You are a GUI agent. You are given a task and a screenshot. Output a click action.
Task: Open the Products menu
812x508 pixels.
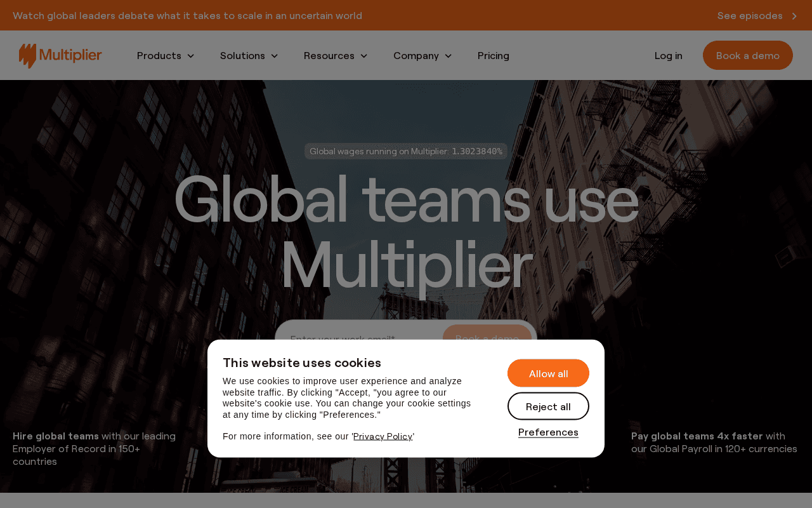pyautogui.click(x=166, y=56)
